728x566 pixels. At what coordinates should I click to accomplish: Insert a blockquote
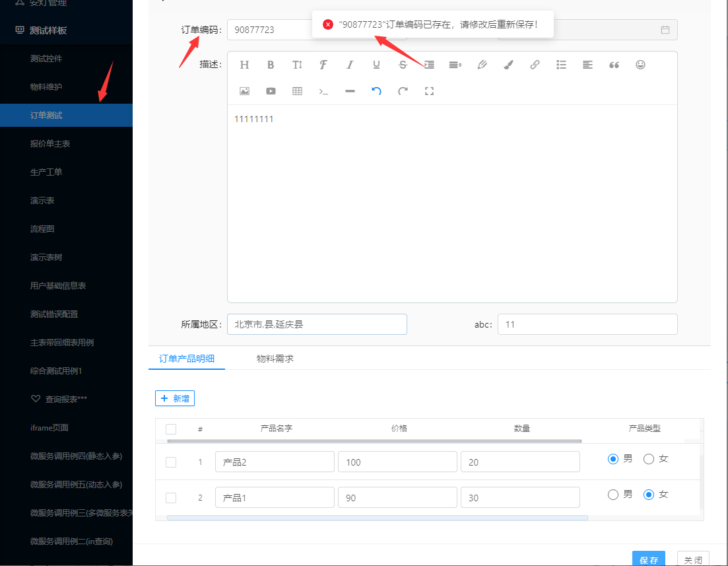tap(614, 65)
